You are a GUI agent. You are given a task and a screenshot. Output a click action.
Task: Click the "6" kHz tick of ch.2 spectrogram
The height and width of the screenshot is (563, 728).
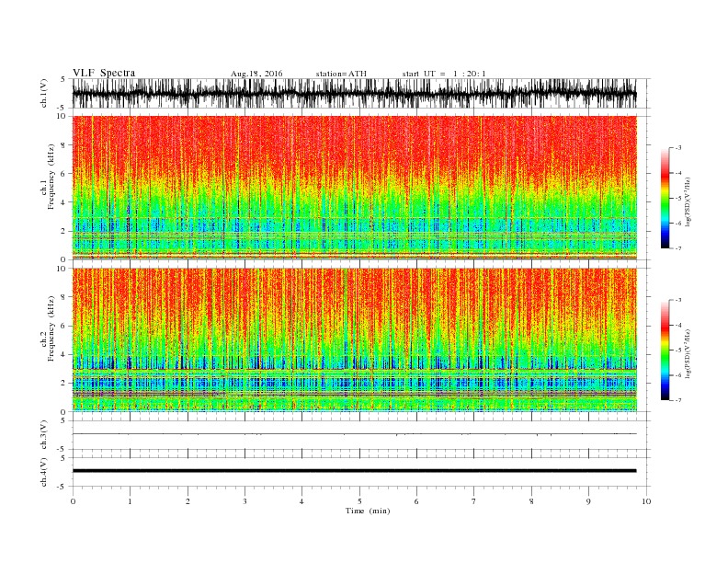pos(64,326)
